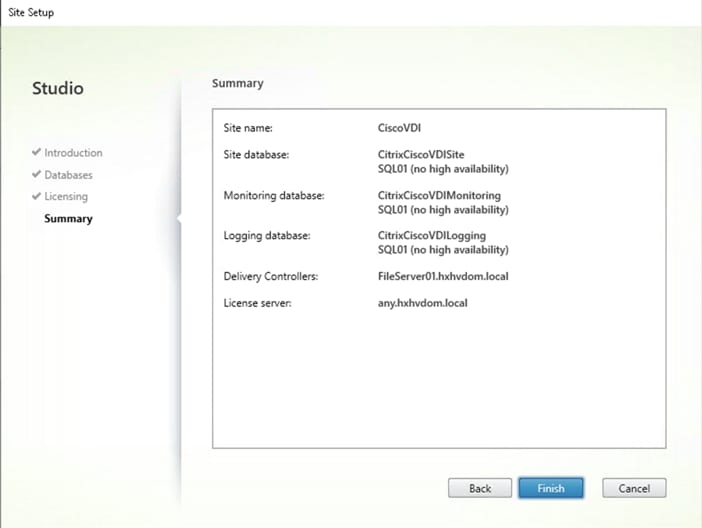Click the checkmark beside Databases
The width and height of the screenshot is (702, 528).
tap(37, 174)
